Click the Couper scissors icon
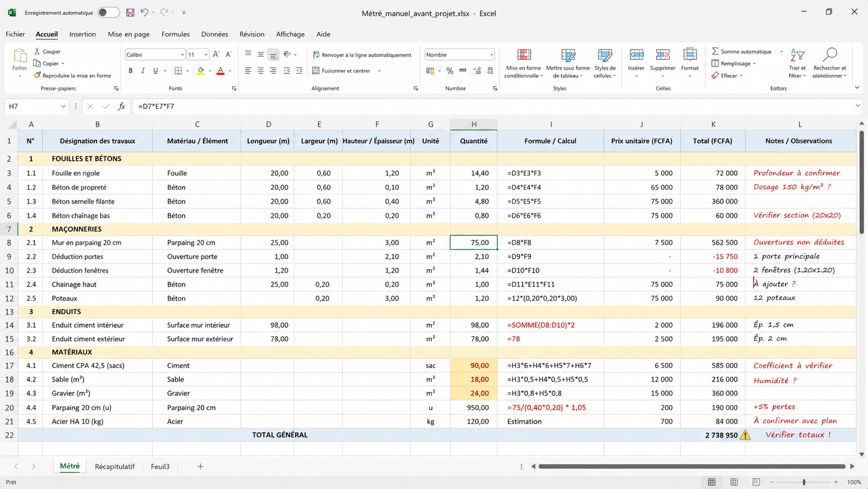Screen dimensions: 868x489 click(x=37, y=51)
